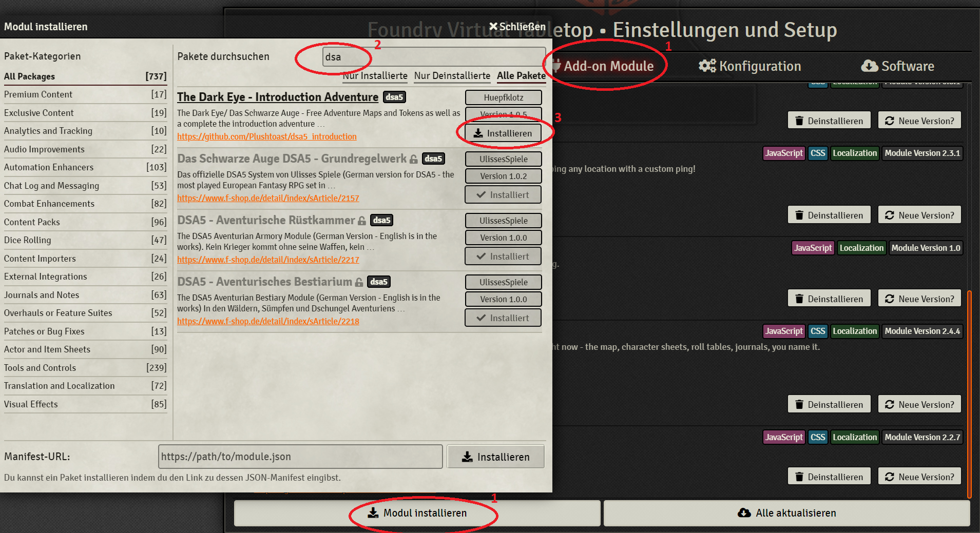The width and height of the screenshot is (980, 533).
Task: Click the lock icon beside Grundregelwerk
Action: [414, 159]
